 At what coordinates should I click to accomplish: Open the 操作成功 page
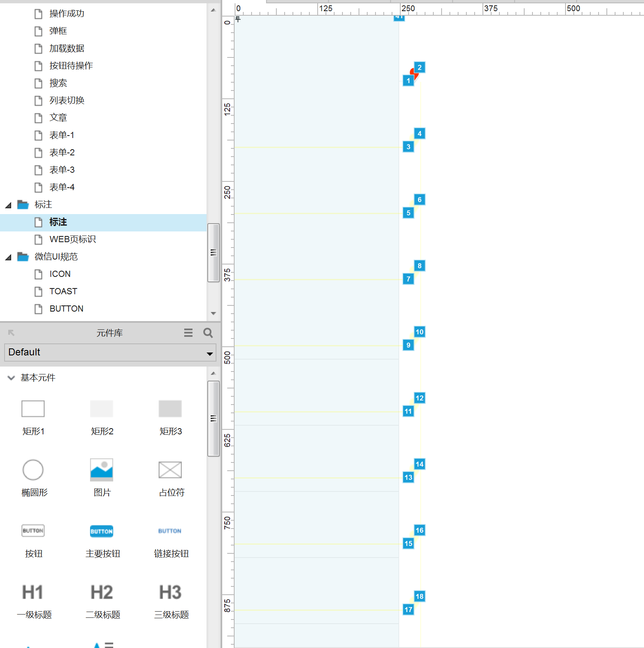tap(67, 14)
